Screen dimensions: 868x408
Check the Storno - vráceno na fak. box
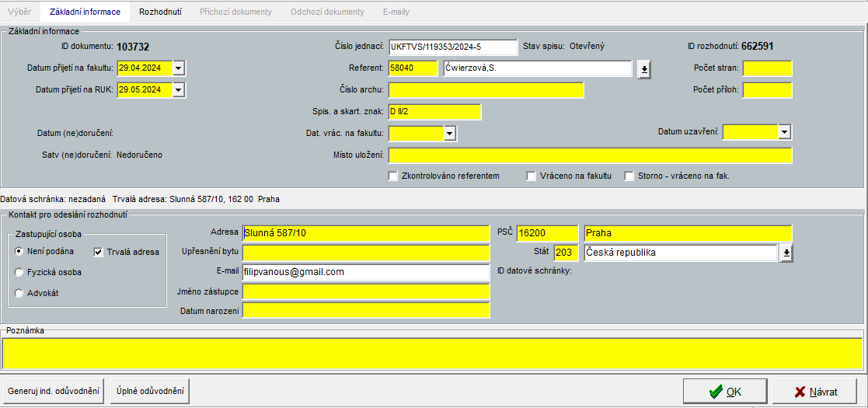[x=629, y=176]
